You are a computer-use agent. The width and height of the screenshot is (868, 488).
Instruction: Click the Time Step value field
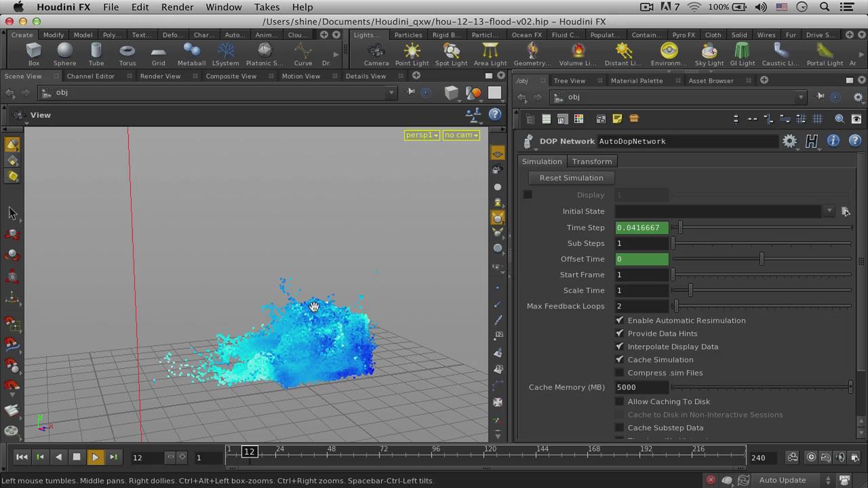[642, 228]
